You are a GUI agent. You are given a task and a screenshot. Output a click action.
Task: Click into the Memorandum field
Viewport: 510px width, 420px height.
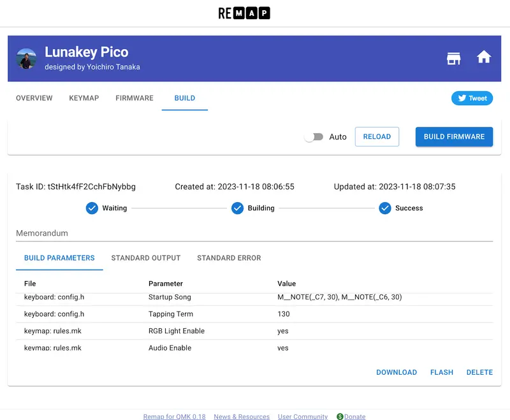click(254, 233)
